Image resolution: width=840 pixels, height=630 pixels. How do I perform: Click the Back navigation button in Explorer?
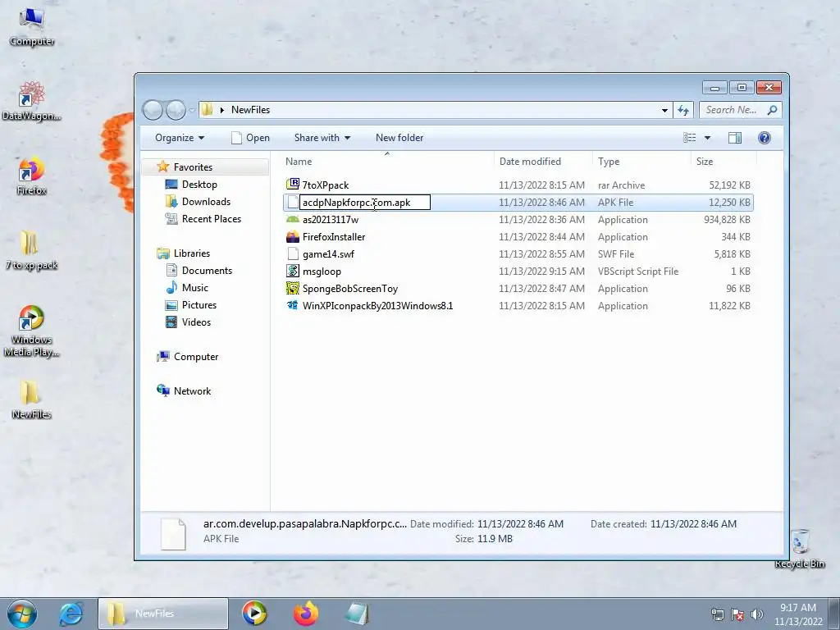coord(153,110)
